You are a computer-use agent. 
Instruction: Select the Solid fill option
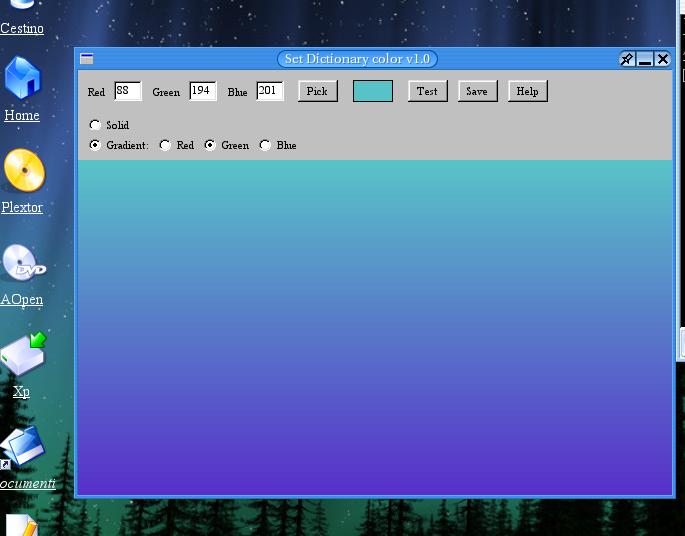click(95, 125)
